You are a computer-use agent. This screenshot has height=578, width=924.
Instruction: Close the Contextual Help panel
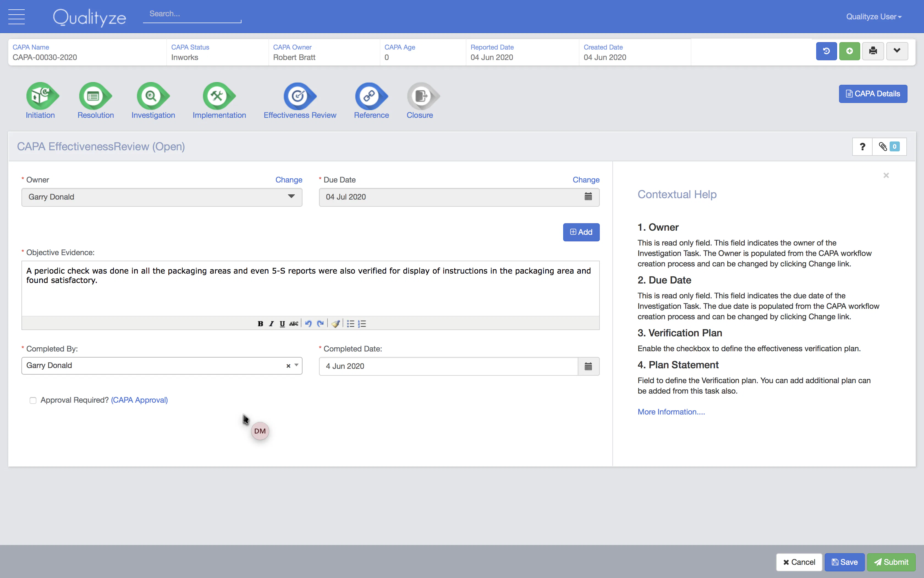point(886,176)
